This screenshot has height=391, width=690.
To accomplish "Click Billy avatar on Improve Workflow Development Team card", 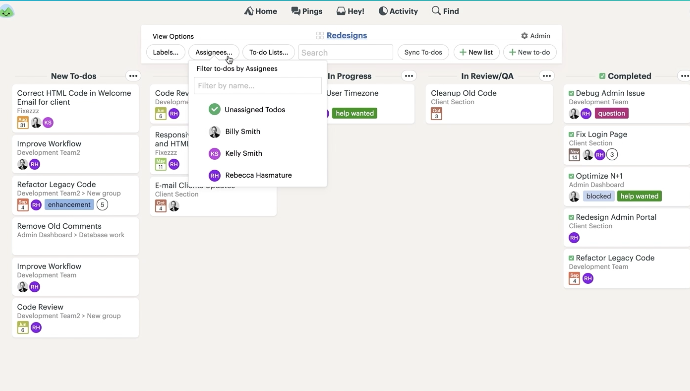I will click(22, 287).
